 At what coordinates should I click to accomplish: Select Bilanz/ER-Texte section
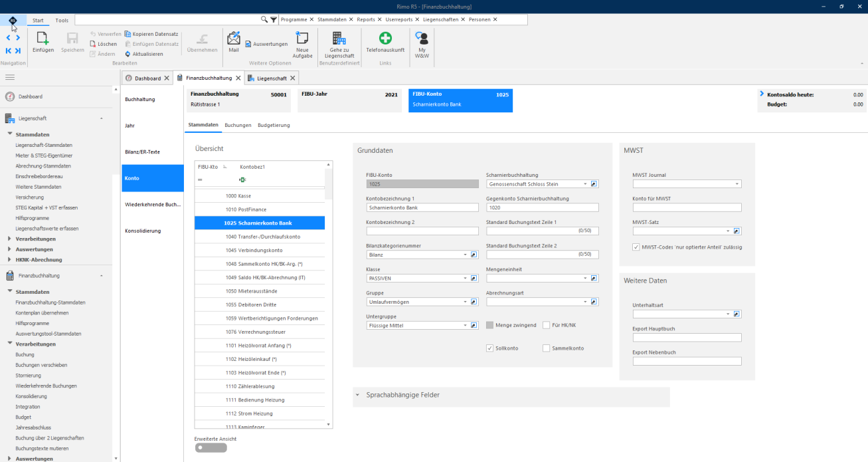[153, 152]
